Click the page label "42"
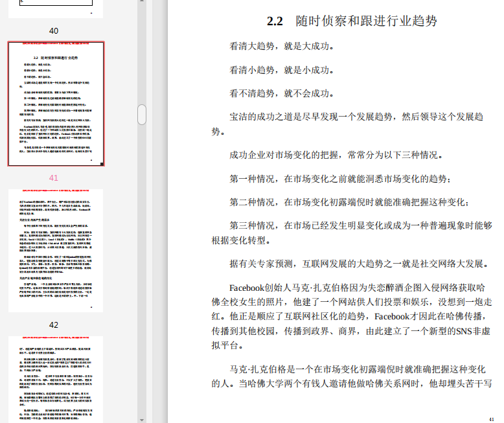Screen dimensions: 504x423 pyautogui.click(x=54, y=325)
